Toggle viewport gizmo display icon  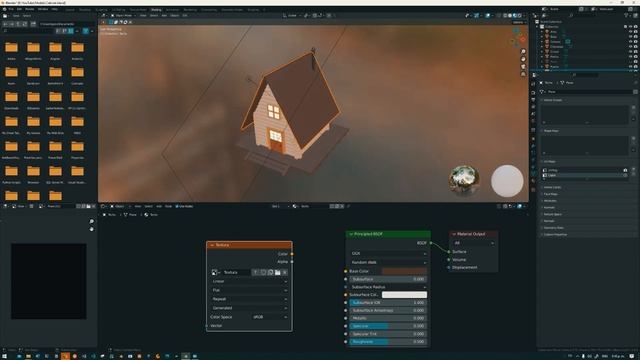tap(476, 16)
